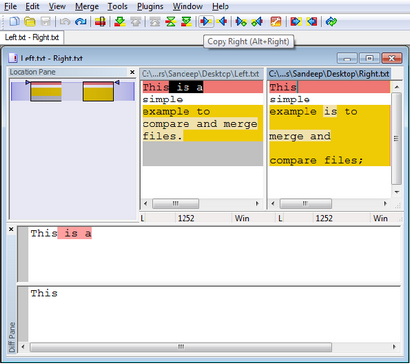
Task: Click the Refresh toolbar icon
Action: [331, 22]
